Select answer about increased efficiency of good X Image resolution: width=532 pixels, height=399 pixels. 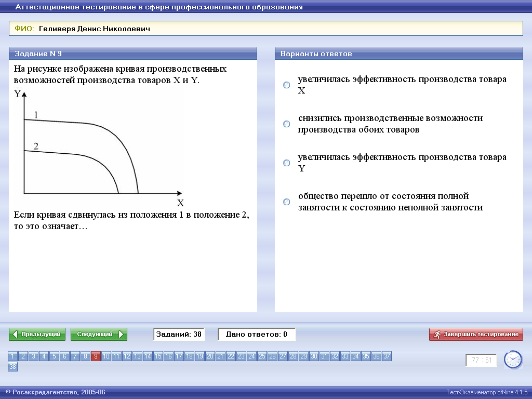287,85
